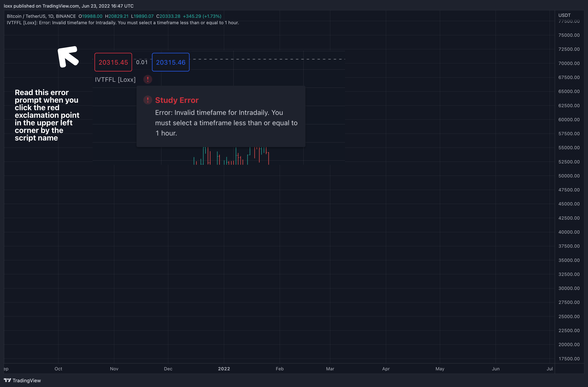Click the 17500.00 price axis label
Viewport: 588px width, 387px height.
[569, 359]
